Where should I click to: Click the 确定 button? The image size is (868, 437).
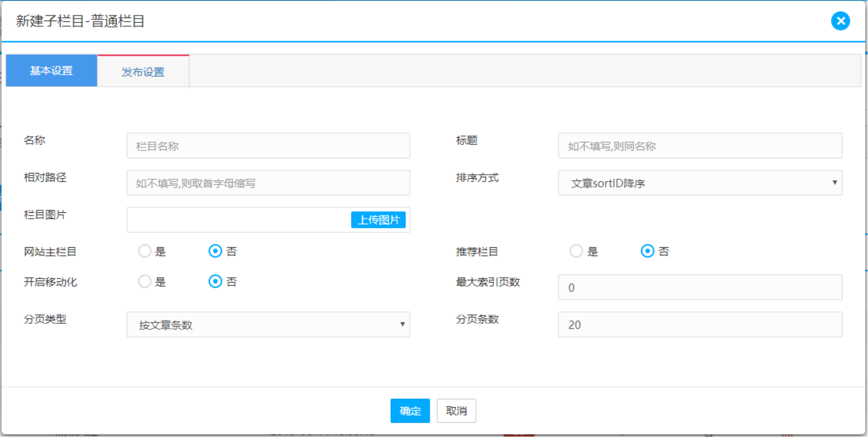tap(410, 411)
